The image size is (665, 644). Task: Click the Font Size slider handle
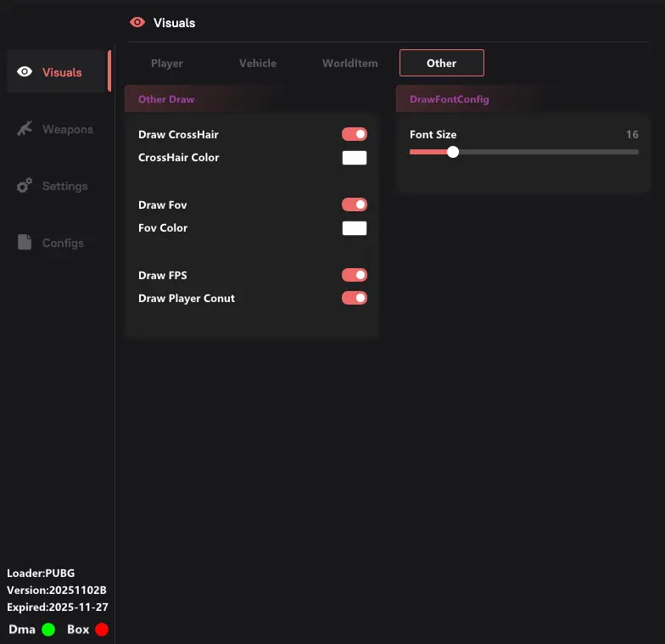(453, 152)
